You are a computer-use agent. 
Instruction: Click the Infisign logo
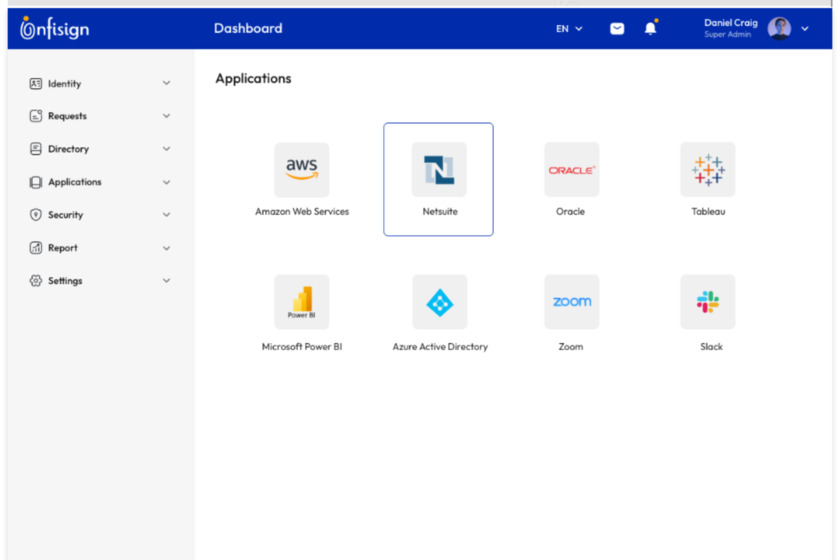[x=55, y=29]
